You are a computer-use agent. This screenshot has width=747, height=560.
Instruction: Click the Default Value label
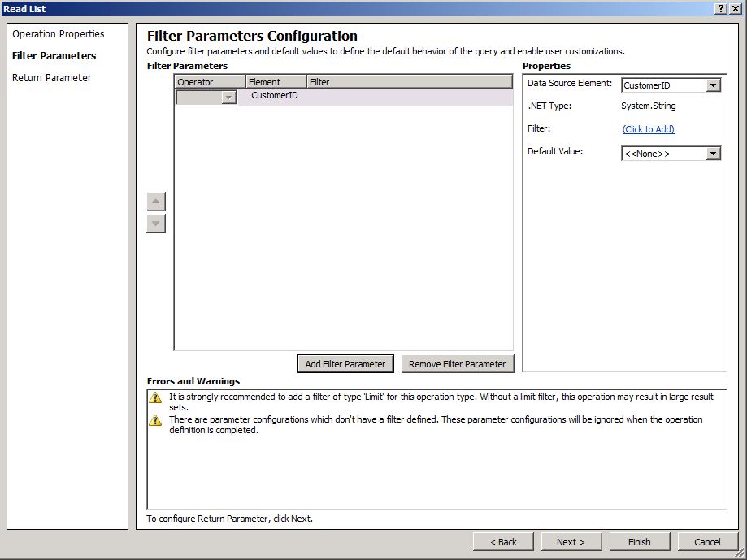tap(555, 151)
